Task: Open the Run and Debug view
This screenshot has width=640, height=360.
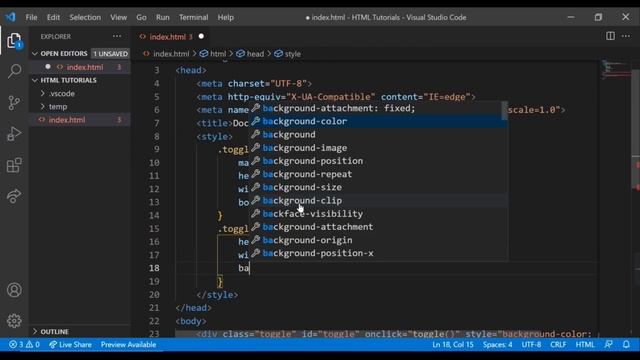Action: (x=14, y=134)
